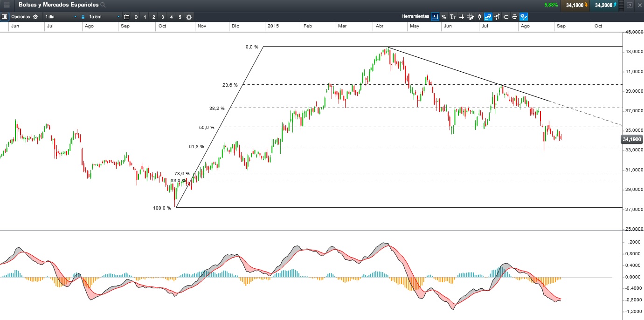Search instrument with magnifier icon

click(x=103, y=5)
